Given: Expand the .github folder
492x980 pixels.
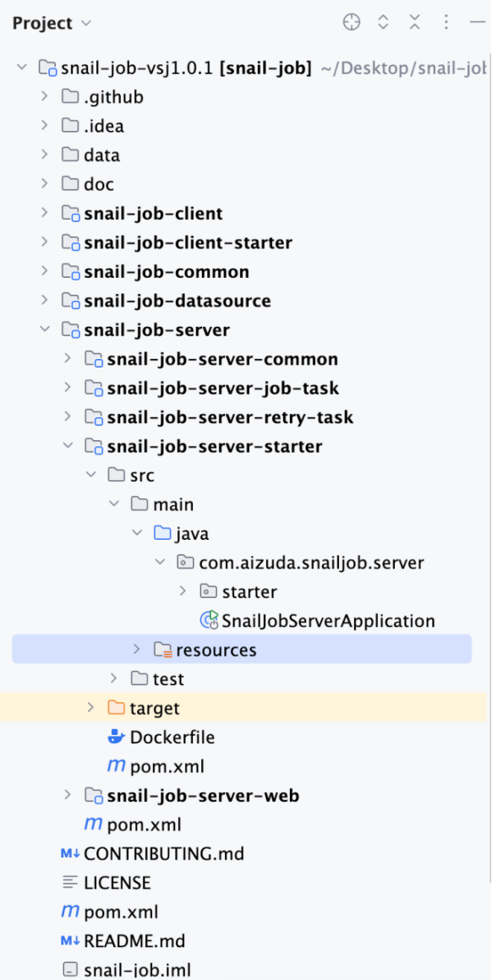Looking at the screenshot, I should pyautogui.click(x=45, y=96).
